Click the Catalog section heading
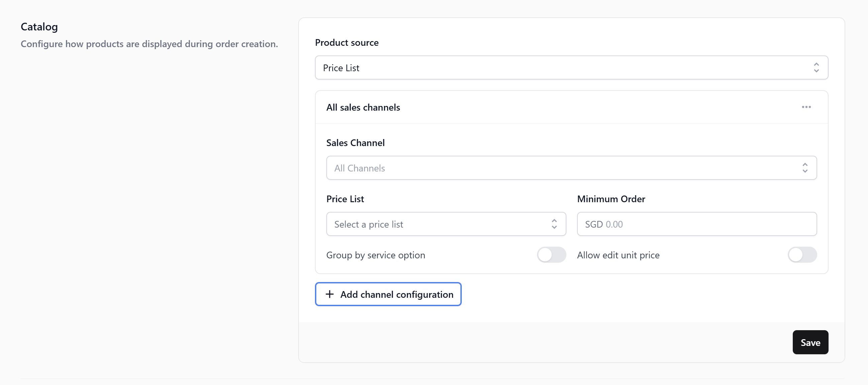Screen dimensions: 868x385 [x=39, y=27]
